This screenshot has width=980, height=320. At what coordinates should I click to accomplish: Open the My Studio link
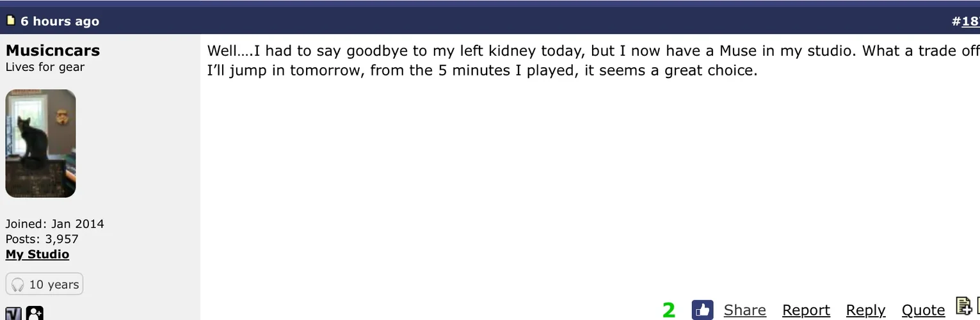click(x=37, y=254)
